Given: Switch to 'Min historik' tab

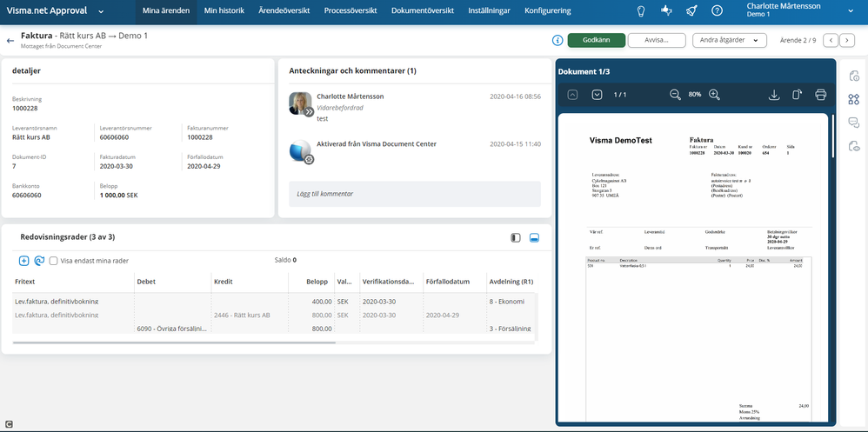Looking at the screenshot, I should click(x=224, y=11).
